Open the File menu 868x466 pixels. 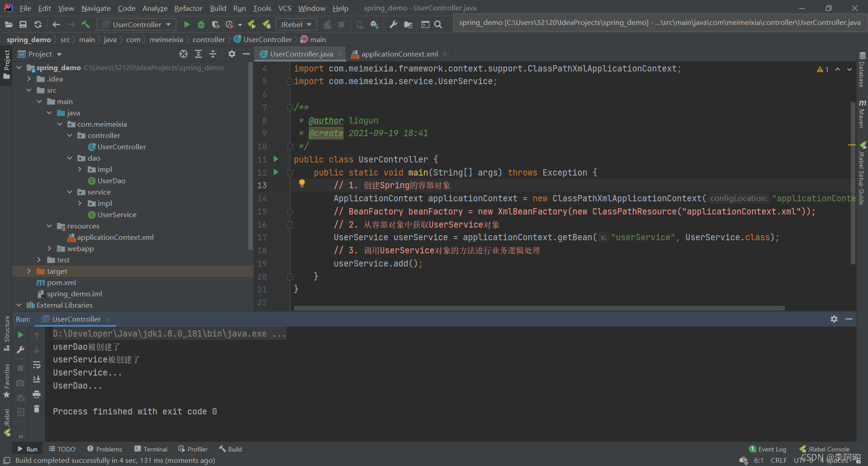pyautogui.click(x=25, y=8)
